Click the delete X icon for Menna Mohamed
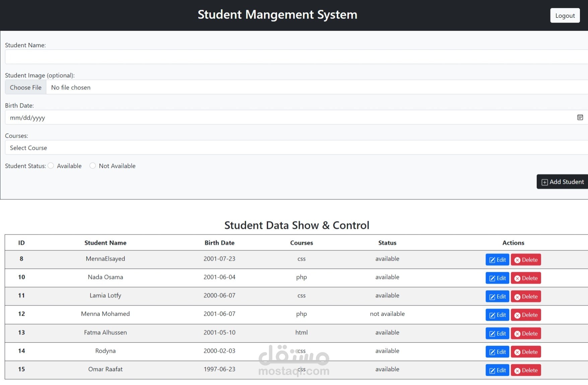This screenshot has height=385, width=588. pos(517,315)
